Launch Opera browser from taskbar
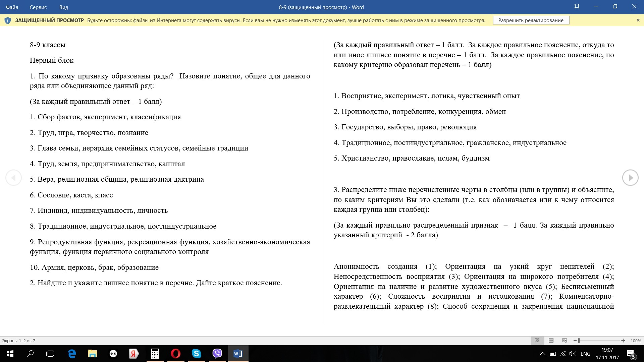Image resolution: width=644 pixels, height=362 pixels. (175, 354)
